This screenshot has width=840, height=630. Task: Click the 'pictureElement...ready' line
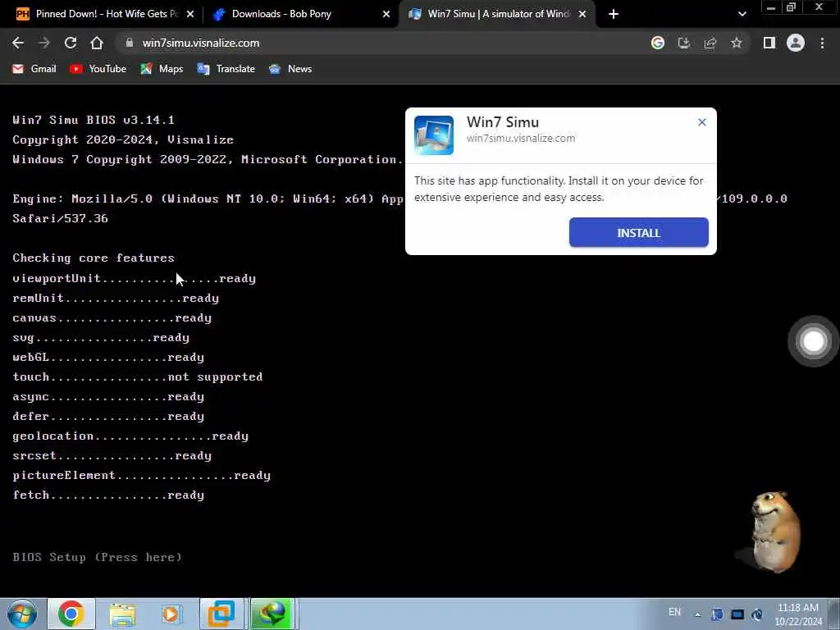(x=141, y=476)
